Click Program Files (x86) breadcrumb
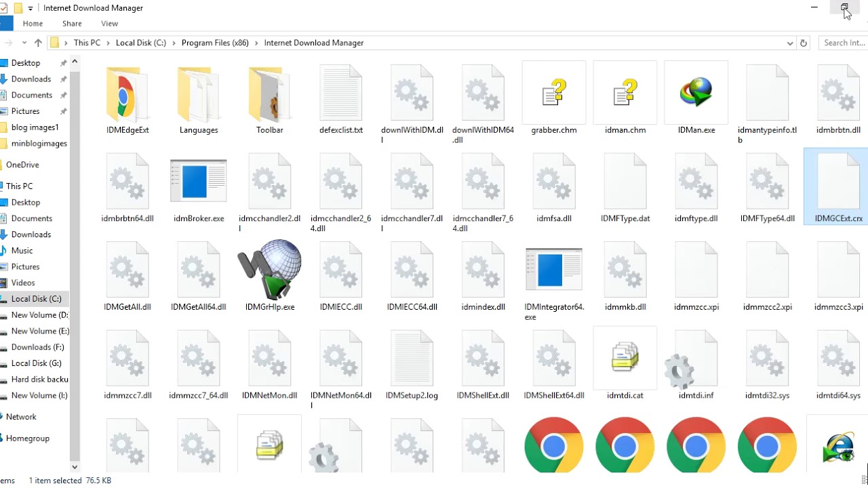The image size is (868, 488). pyautogui.click(x=215, y=43)
